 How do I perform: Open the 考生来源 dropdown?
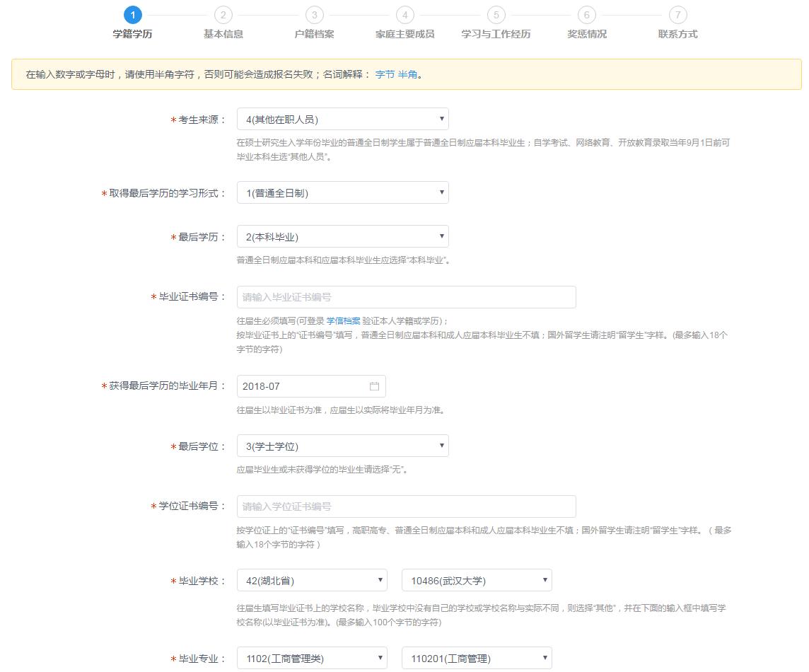[342, 120]
